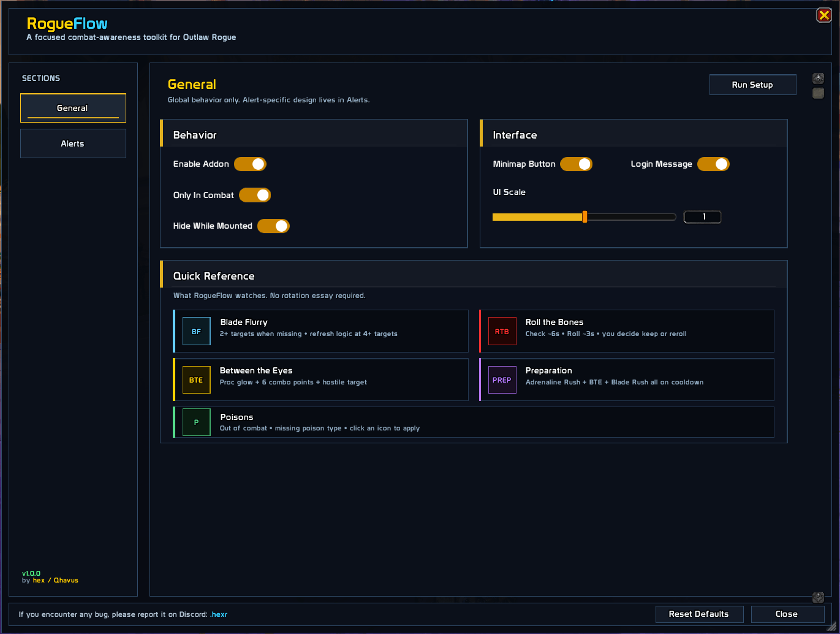840x634 pixels.
Task: Click the "Behavior" panel heading
Action: tap(195, 135)
